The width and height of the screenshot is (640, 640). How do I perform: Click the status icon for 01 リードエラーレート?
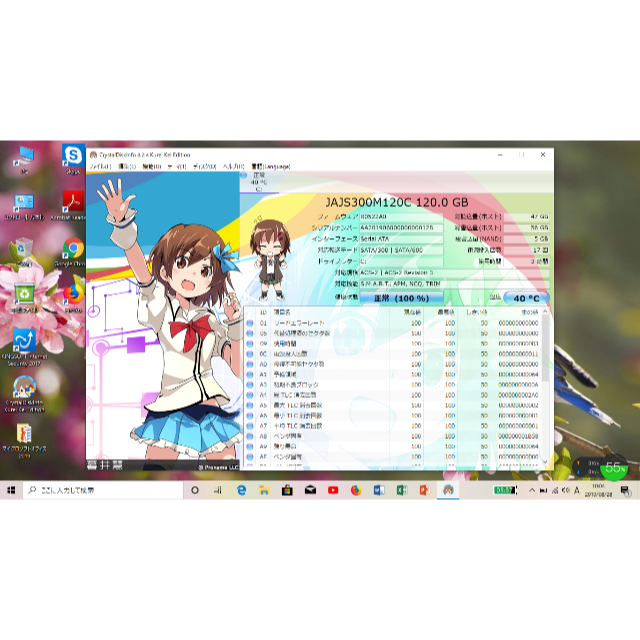point(250,323)
